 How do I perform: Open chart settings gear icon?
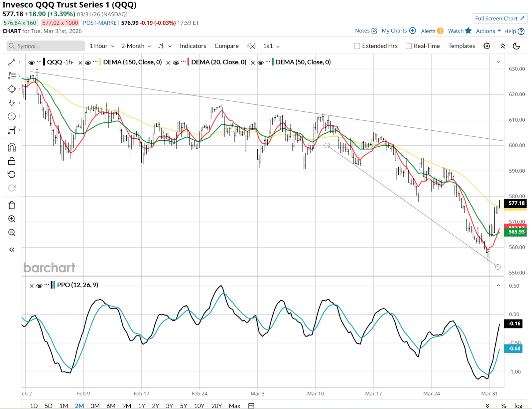click(x=487, y=46)
